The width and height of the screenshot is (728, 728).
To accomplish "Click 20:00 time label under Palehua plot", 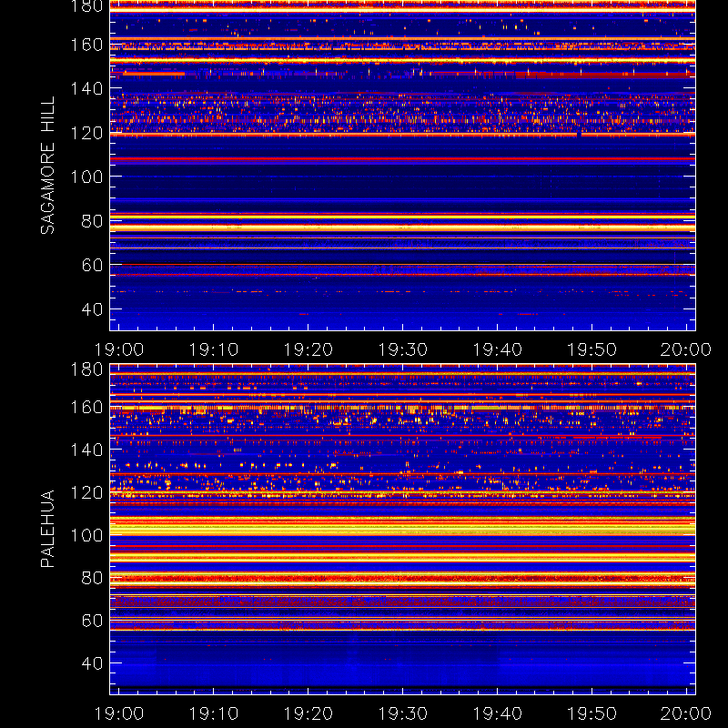I will [x=686, y=713].
